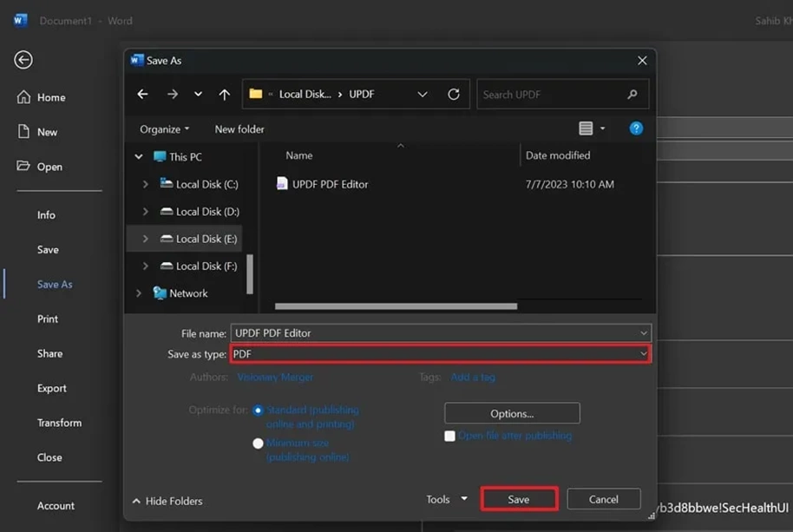The height and width of the screenshot is (532, 793).
Task: Select Print in the backstage menu
Action: [48, 319]
